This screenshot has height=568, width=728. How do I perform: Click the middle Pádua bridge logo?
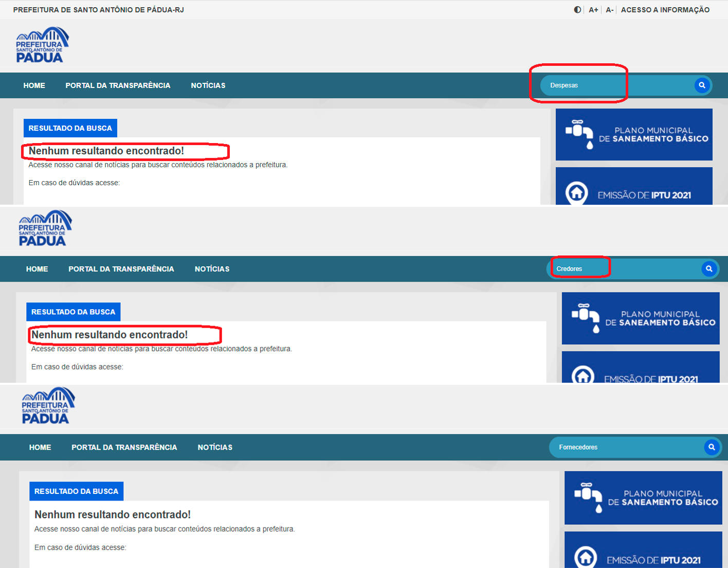click(x=45, y=227)
